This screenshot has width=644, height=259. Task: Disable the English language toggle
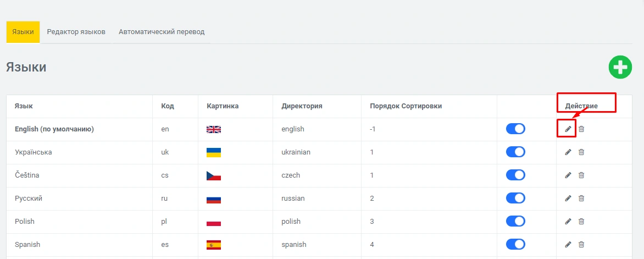tap(515, 129)
